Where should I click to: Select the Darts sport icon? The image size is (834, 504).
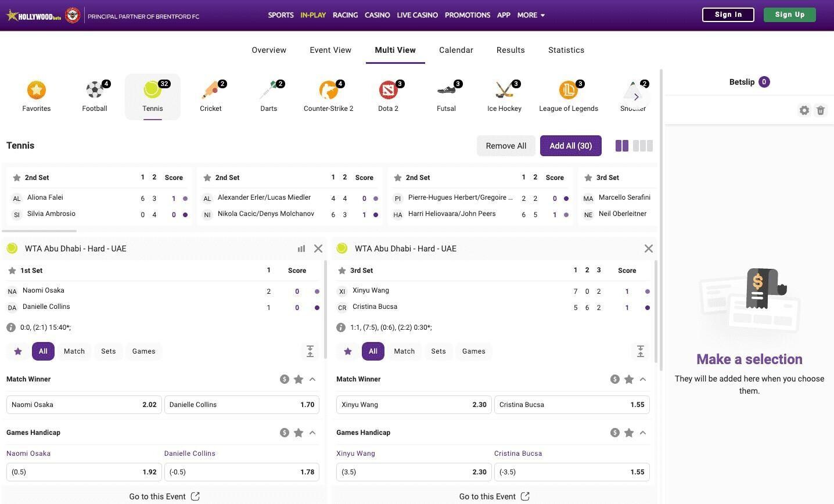268,96
